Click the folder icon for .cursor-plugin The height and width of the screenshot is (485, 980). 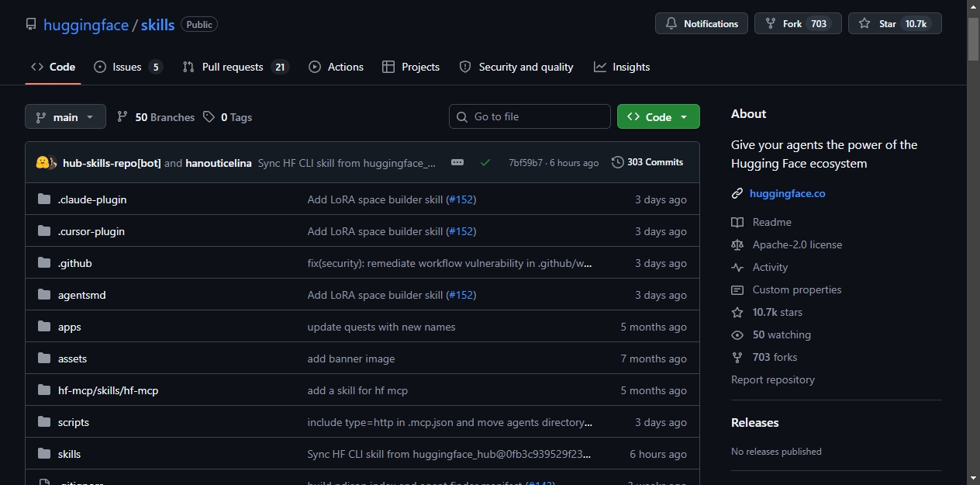coord(44,231)
